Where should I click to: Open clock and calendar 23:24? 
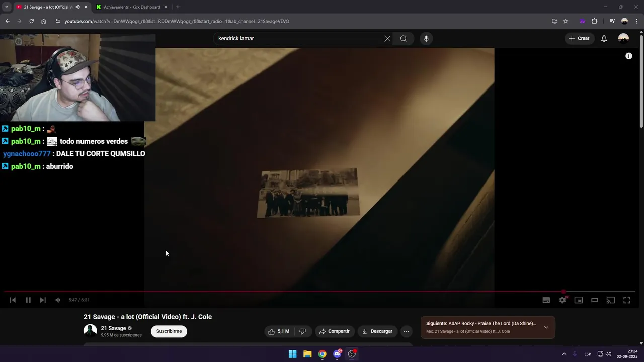(x=627, y=354)
